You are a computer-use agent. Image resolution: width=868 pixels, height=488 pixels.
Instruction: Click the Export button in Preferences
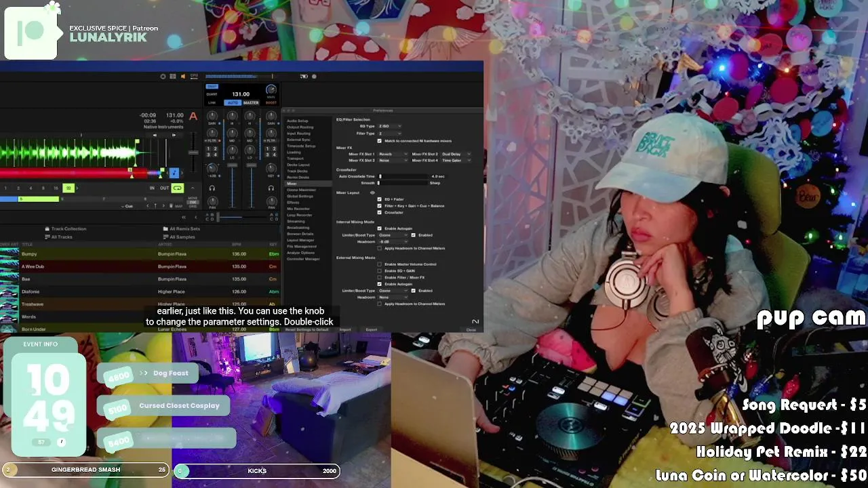372,329
